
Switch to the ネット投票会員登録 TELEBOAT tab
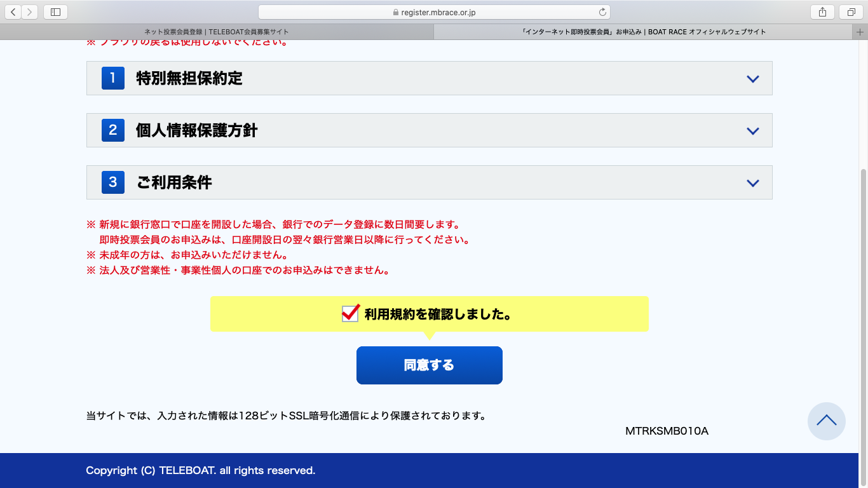pos(217,32)
